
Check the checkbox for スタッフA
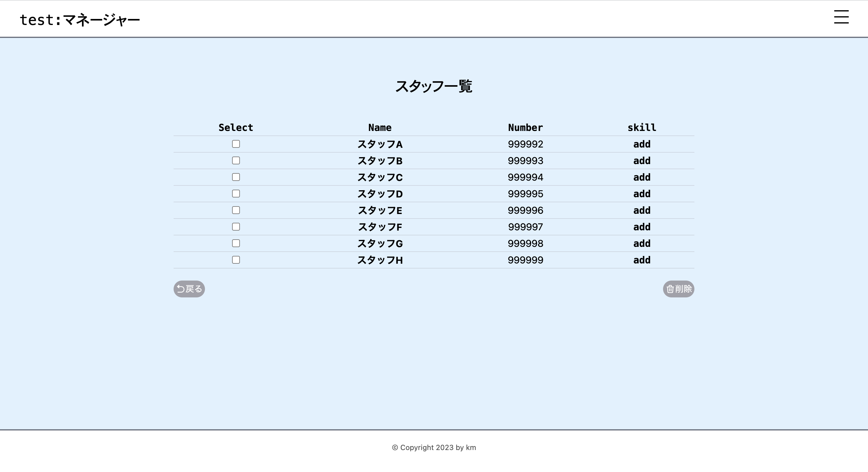[x=236, y=144]
